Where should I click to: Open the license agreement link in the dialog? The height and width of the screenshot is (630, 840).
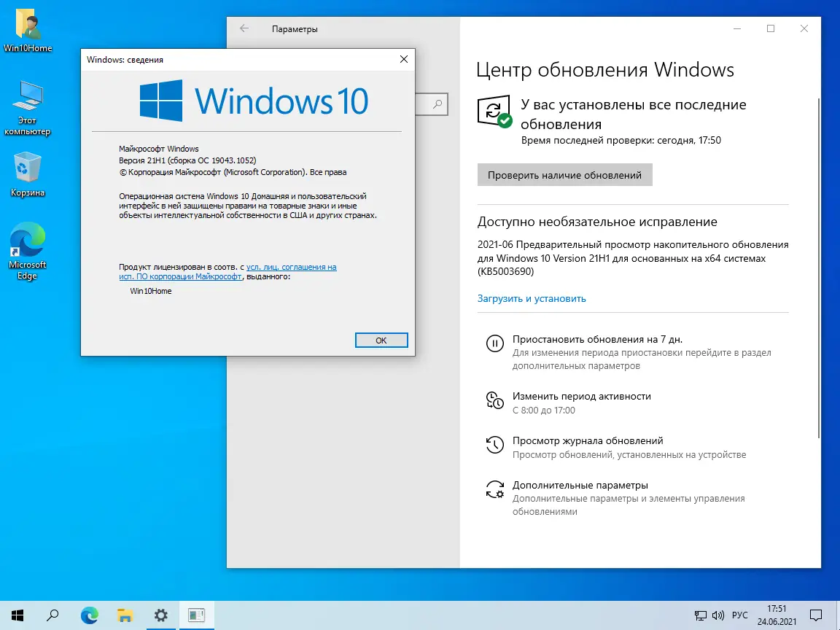[292, 266]
